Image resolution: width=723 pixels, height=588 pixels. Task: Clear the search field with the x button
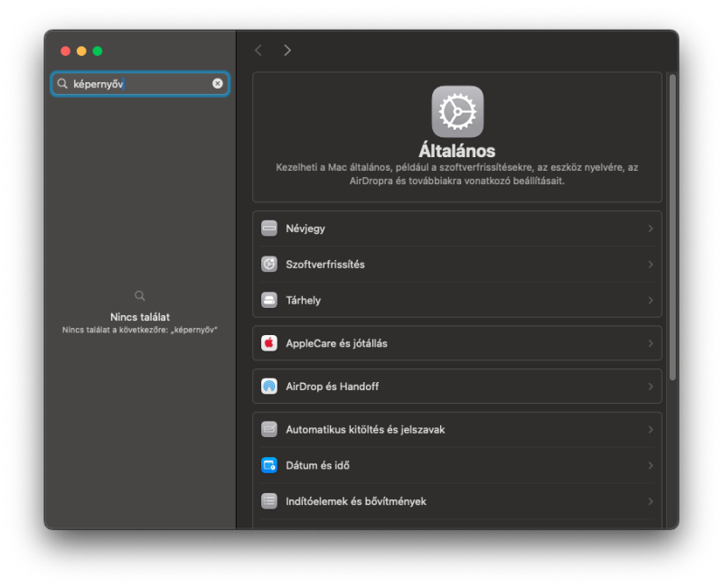218,83
